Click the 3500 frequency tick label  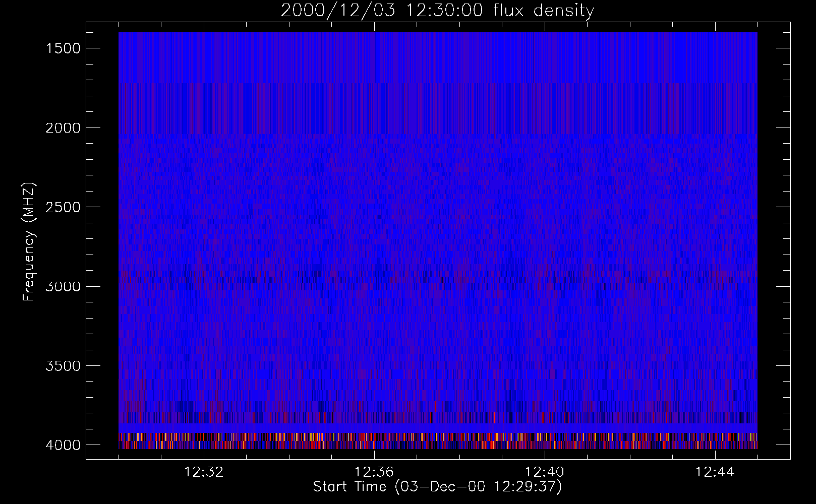pos(63,366)
